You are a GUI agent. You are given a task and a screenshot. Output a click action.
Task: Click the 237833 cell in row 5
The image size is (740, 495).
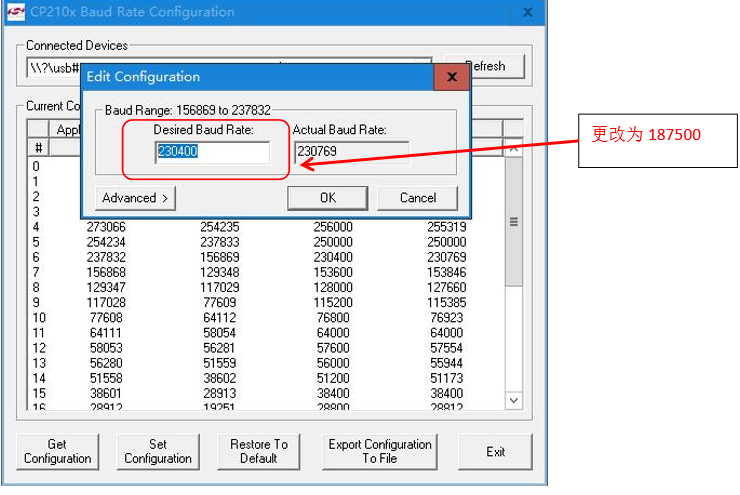[x=219, y=242]
